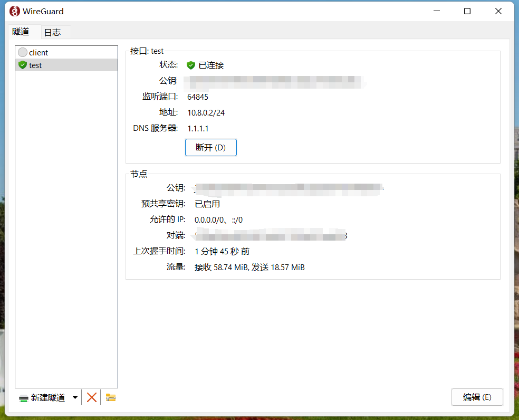This screenshot has width=519, height=420.
Task: Delete selected tunnel with red X icon
Action: point(92,397)
